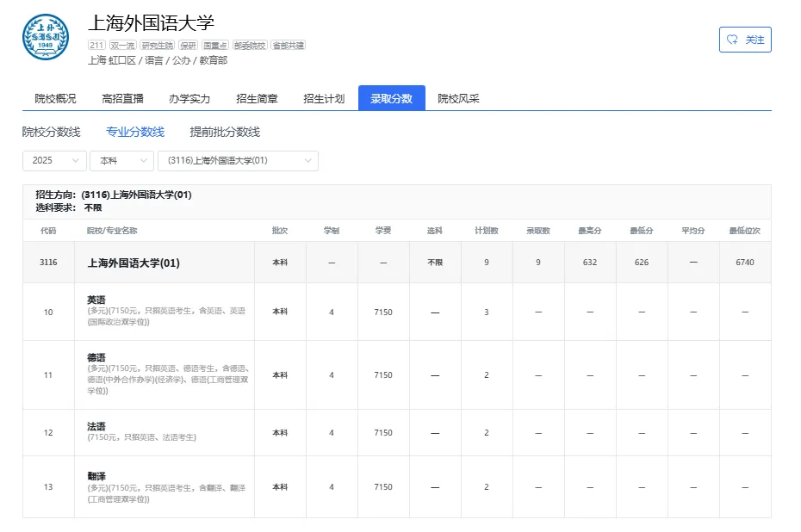
Task: Click the lowest score 626 cell
Action: pyautogui.click(x=642, y=263)
